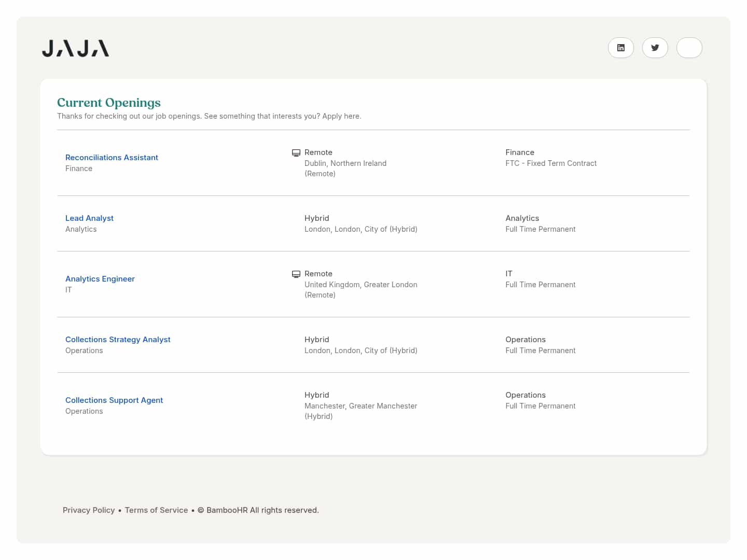The width and height of the screenshot is (747, 560).
Task: Open the Lead Analyst job
Action: [89, 218]
